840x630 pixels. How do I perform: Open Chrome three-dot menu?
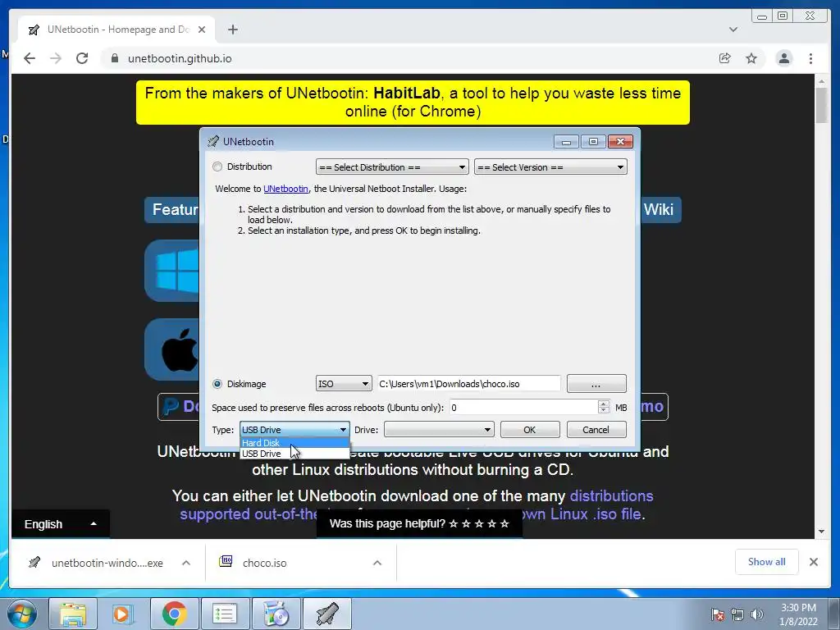[810, 58]
